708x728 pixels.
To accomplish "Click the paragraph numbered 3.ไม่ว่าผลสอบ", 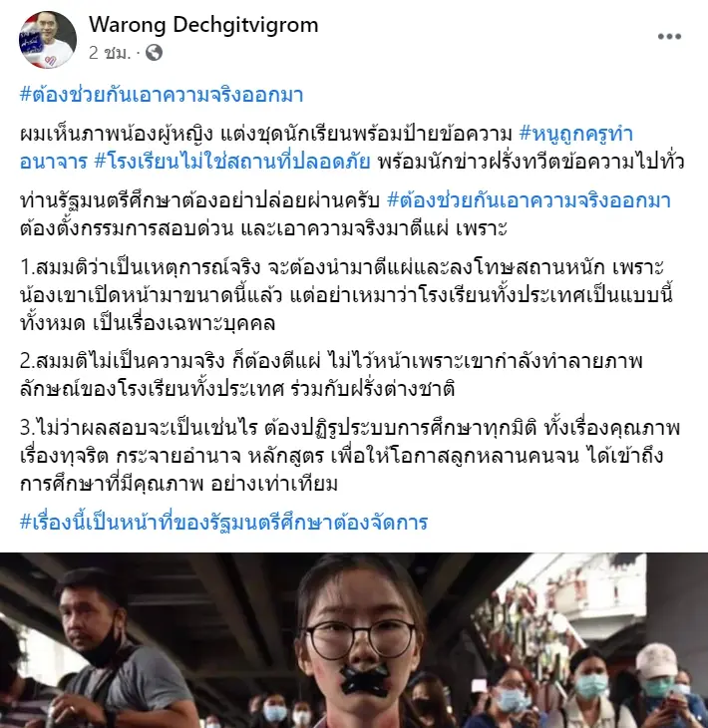I will [350, 456].
